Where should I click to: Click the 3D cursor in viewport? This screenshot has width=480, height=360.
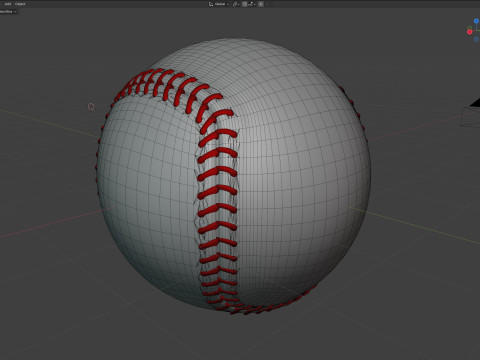coord(91,106)
